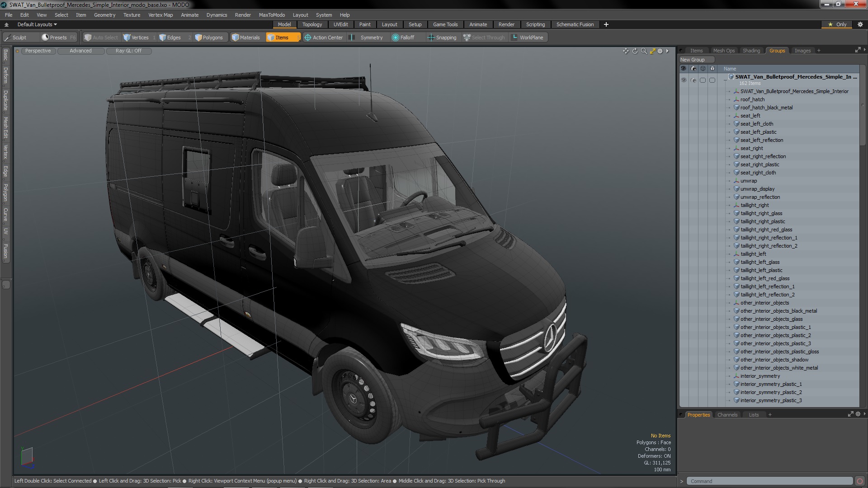Tick the second checkbox in SWAT_Van group row
The image size is (868, 488).
(x=712, y=80)
